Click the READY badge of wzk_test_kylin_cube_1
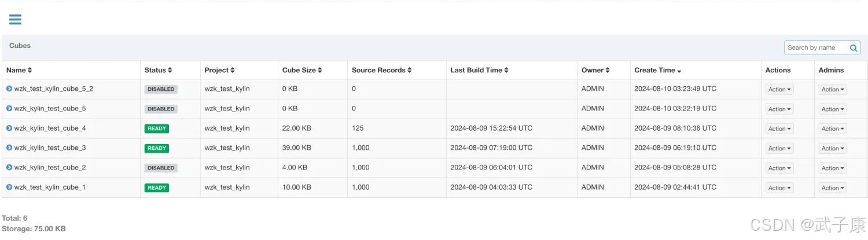This screenshot has width=868, height=240. click(x=157, y=188)
